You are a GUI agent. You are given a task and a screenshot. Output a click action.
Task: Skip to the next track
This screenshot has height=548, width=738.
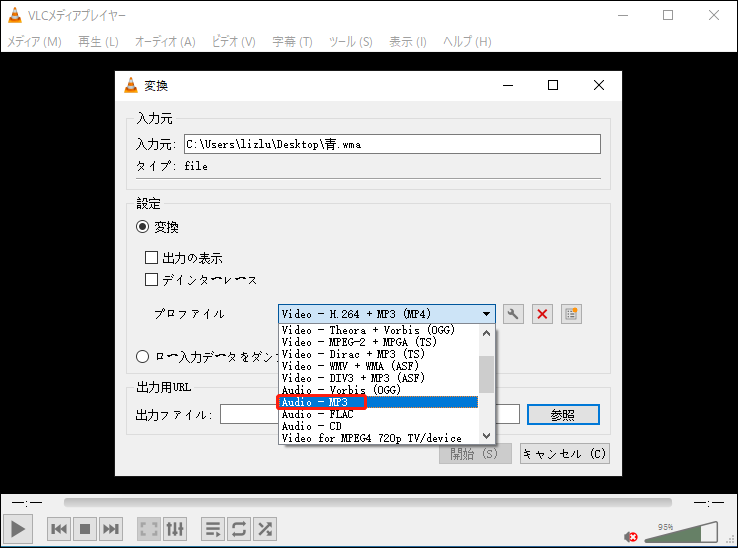[111, 529]
